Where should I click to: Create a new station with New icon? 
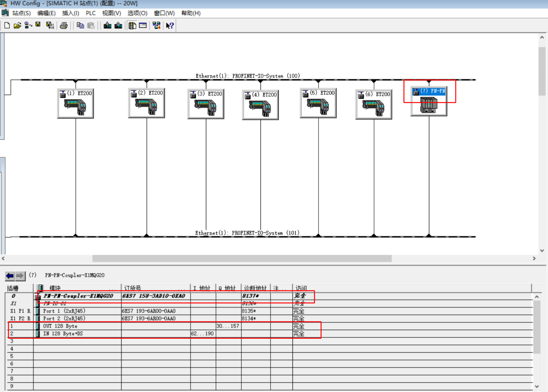click(7, 25)
